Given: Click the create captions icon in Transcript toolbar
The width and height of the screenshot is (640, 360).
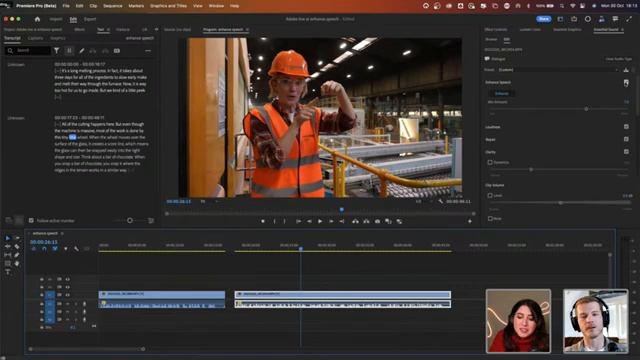Looking at the screenshot, I should [117, 51].
